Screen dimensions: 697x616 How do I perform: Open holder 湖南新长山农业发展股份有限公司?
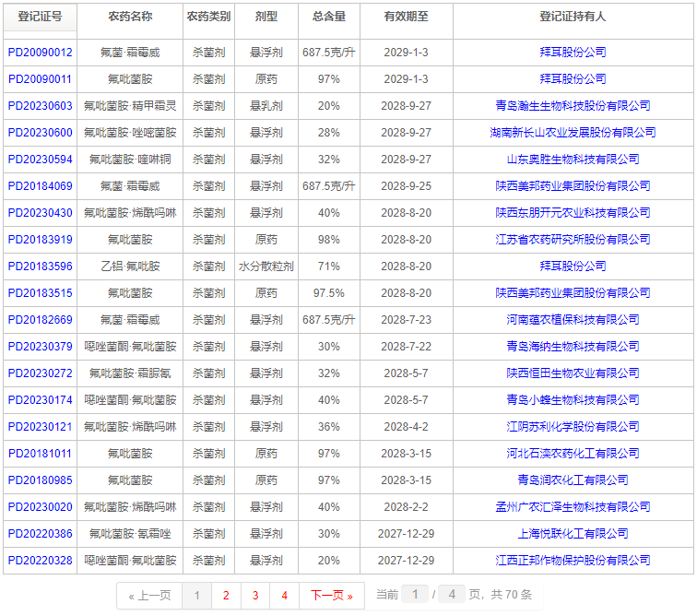pos(573,133)
